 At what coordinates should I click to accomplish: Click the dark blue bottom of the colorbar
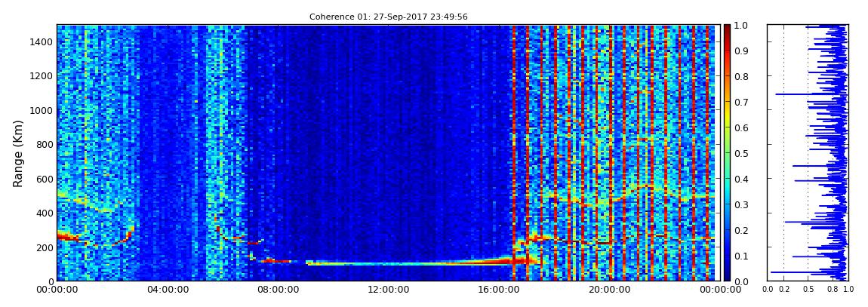pyautogui.click(x=727, y=274)
